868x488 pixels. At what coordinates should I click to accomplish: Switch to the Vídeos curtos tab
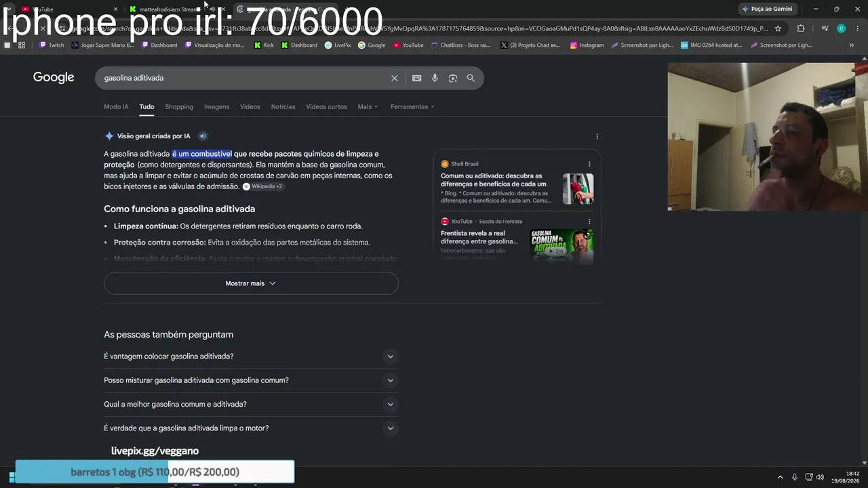[x=326, y=106]
